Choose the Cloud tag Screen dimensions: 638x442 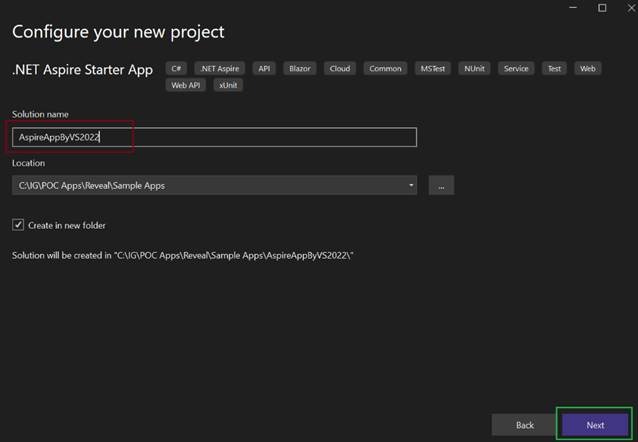coord(340,69)
